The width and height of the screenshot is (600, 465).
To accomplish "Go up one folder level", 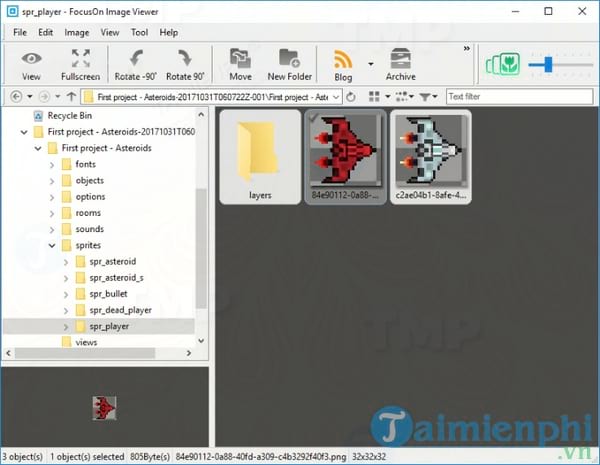I will 71,97.
